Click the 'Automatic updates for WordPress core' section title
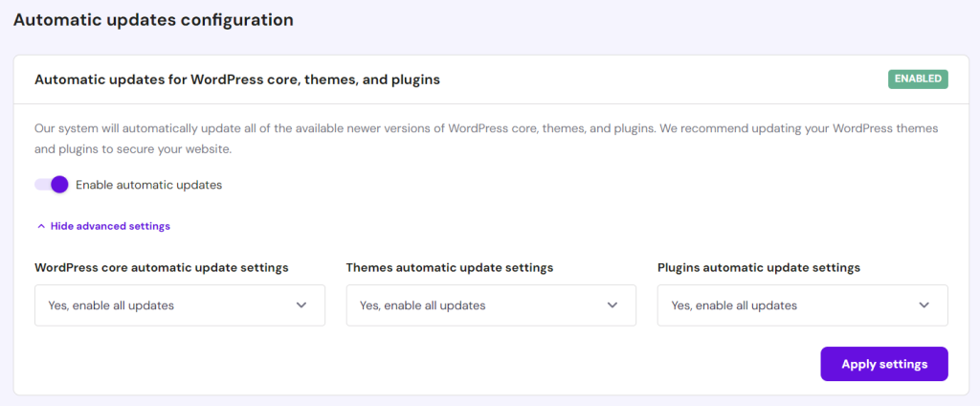This screenshot has width=980, height=406. tap(236, 79)
